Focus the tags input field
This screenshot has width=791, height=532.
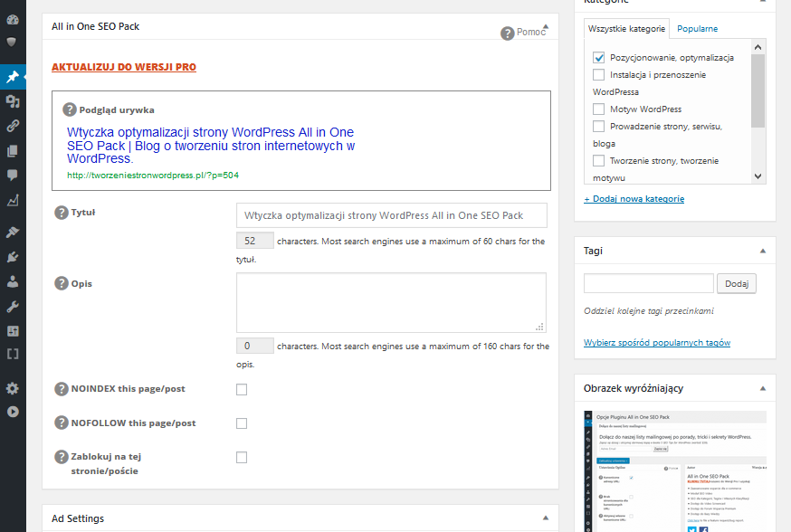click(649, 283)
